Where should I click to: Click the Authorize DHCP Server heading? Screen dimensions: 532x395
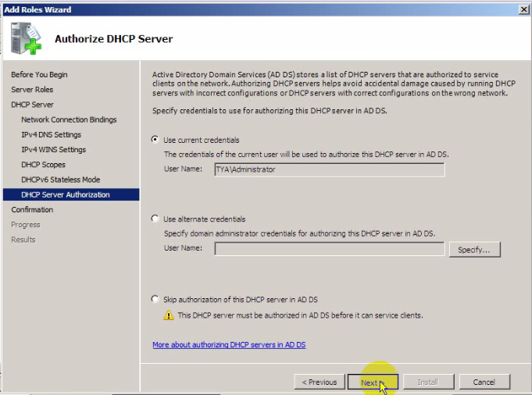[x=113, y=39]
